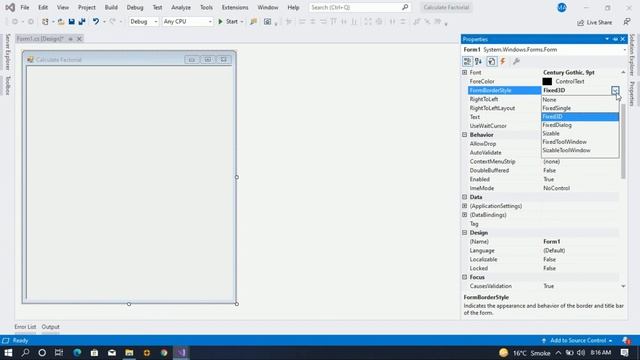This screenshot has width=640, height=360.
Task: Close the Form1.cs [Design] tab
Action: coord(80,39)
